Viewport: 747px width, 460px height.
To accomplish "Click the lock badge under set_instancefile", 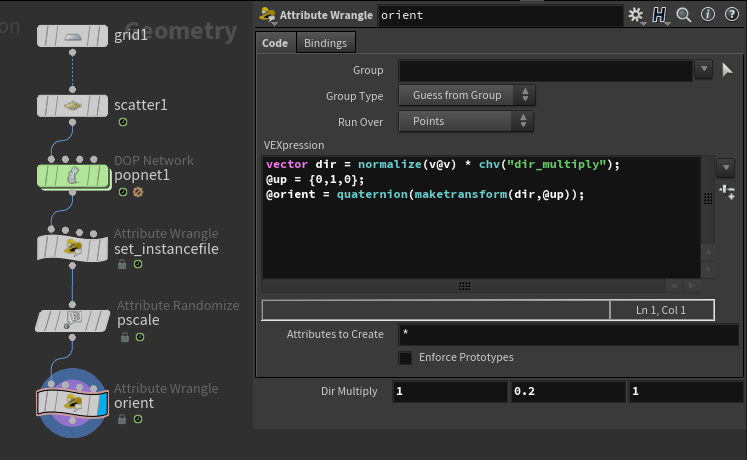I will coord(122,264).
